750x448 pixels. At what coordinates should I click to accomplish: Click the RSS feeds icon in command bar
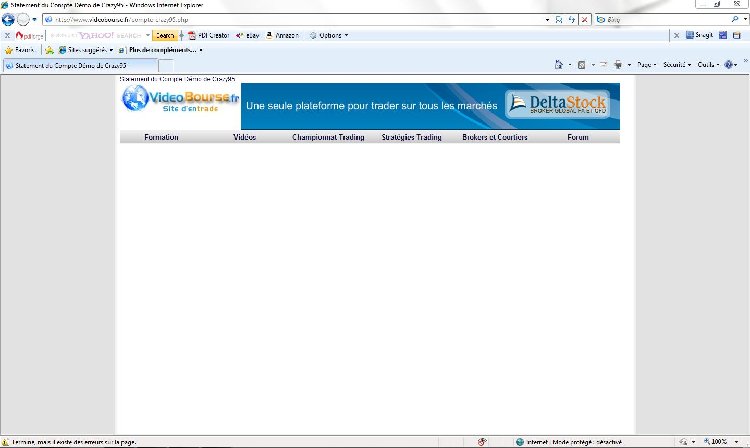point(582,65)
